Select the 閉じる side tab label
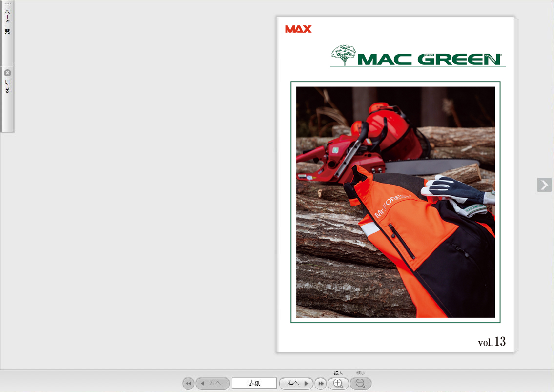The width and height of the screenshot is (554, 392). 7,87
